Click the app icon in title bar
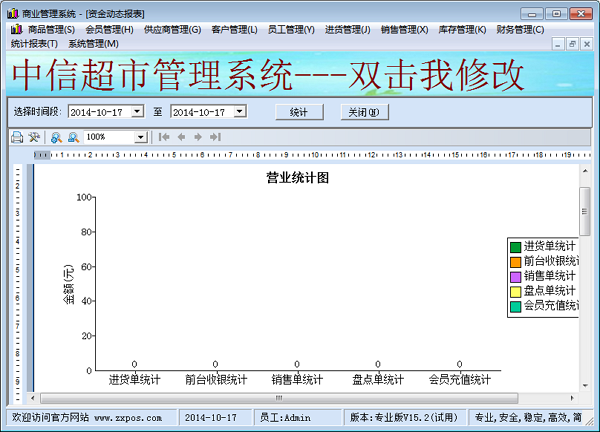The height and width of the screenshot is (432, 600). click(x=13, y=14)
